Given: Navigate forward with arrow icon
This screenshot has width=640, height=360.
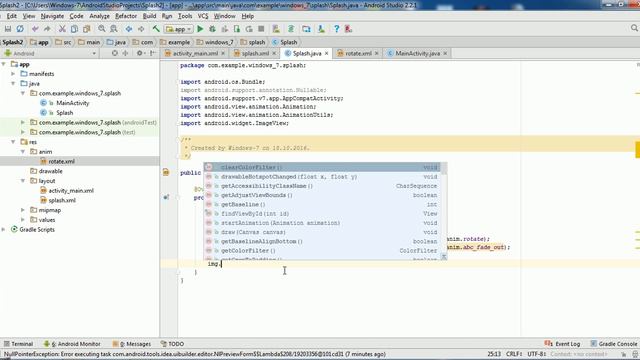Looking at the screenshot, I should 141,29.
